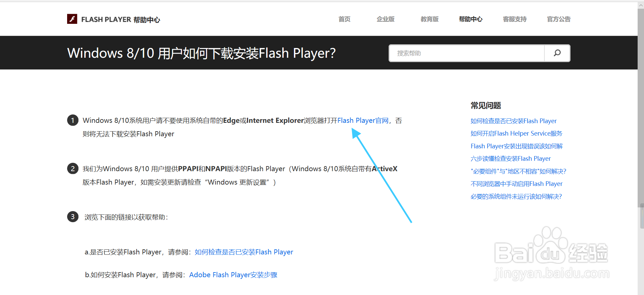Open sidebar link 如何检查是否已安装Flash Player
Screen dimensions: 644x295
click(513, 121)
